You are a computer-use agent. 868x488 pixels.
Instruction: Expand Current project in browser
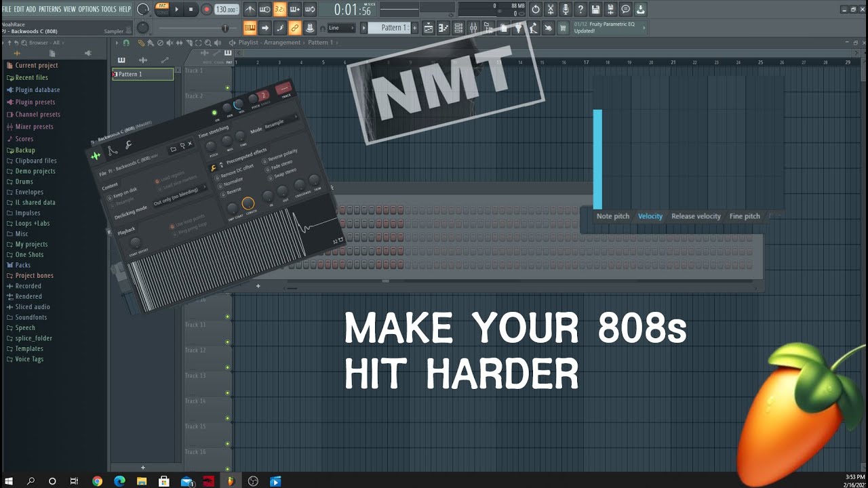pos(37,65)
